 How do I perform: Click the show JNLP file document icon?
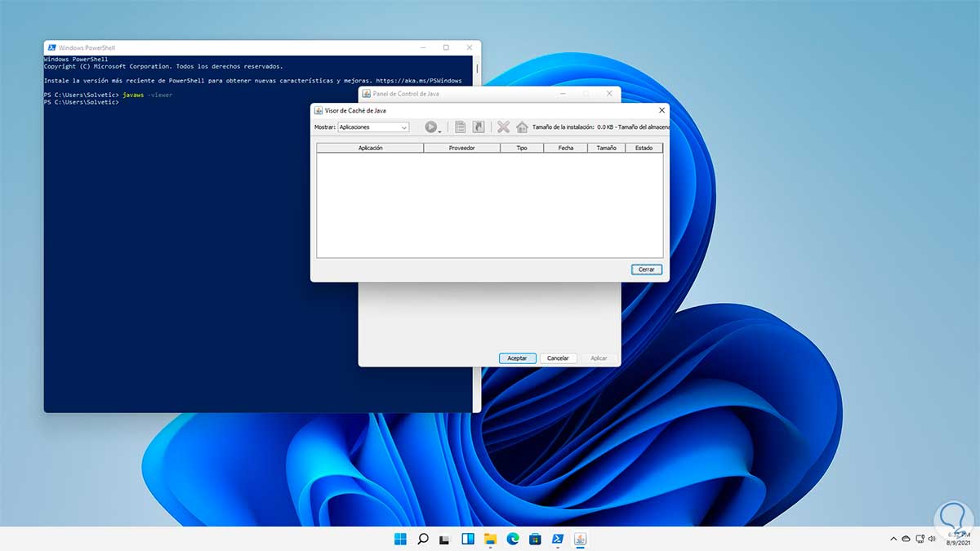[461, 127]
